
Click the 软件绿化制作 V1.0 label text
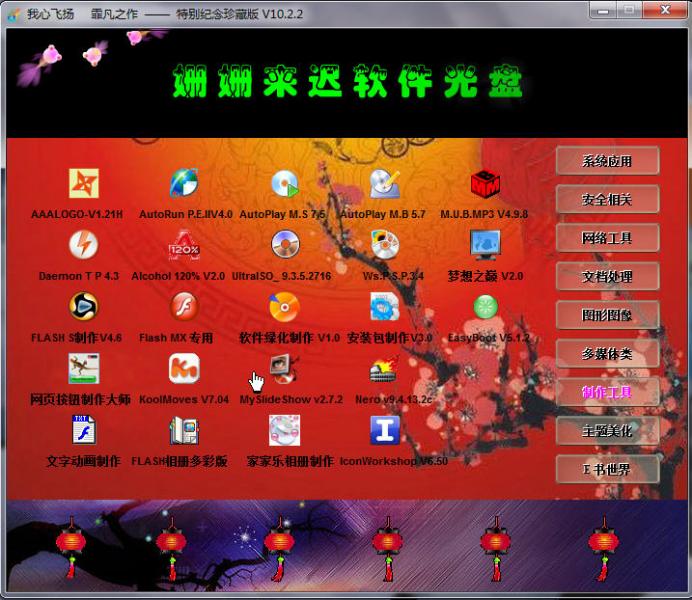click(290, 338)
